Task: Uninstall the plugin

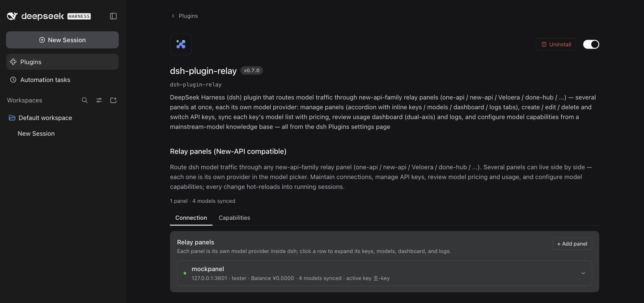Action: tap(556, 44)
